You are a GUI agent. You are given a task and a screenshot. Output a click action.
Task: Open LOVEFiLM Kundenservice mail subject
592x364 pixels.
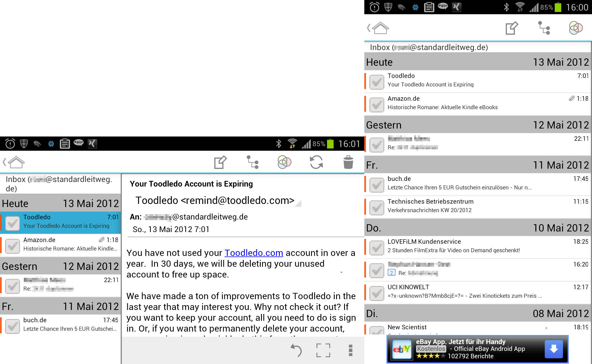(x=454, y=250)
